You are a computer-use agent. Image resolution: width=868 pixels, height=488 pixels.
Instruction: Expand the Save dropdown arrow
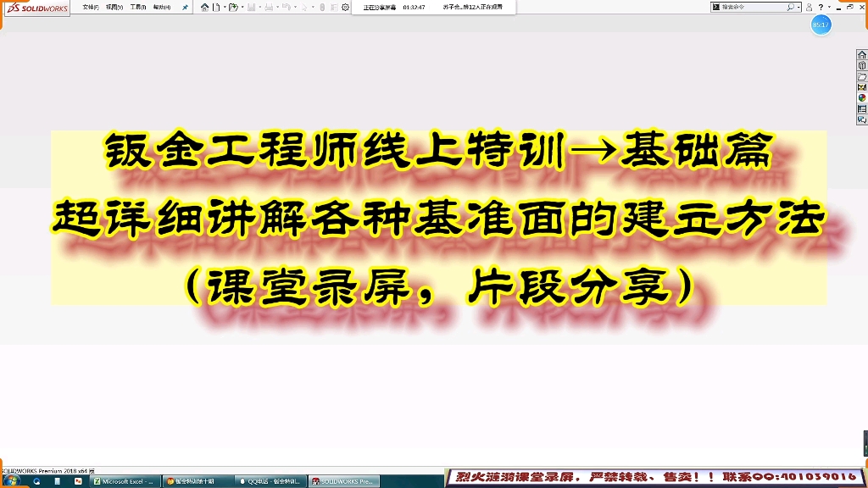click(260, 7)
